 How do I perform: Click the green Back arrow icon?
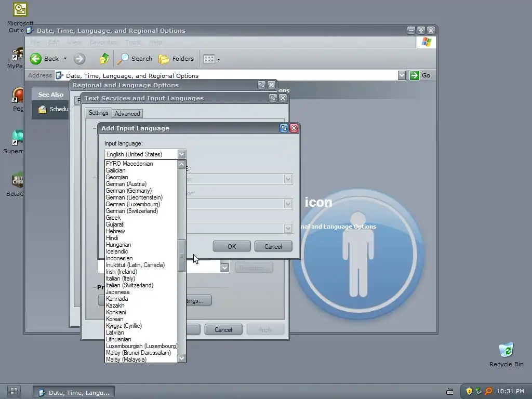36,59
